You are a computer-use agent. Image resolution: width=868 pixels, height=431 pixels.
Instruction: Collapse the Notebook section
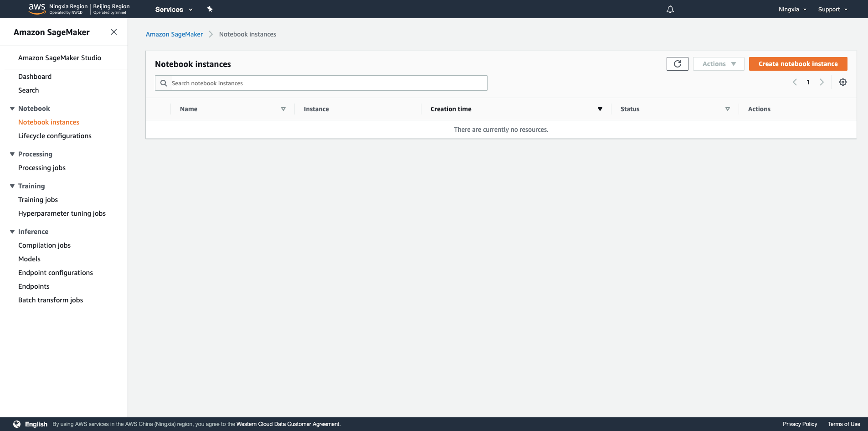click(x=12, y=109)
